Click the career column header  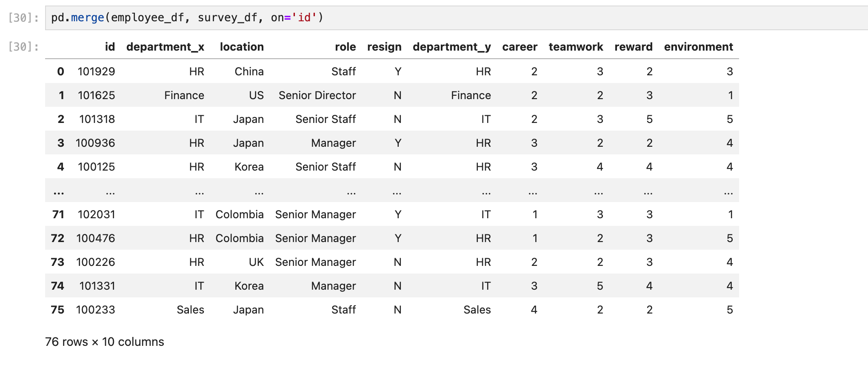tap(520, 47)
